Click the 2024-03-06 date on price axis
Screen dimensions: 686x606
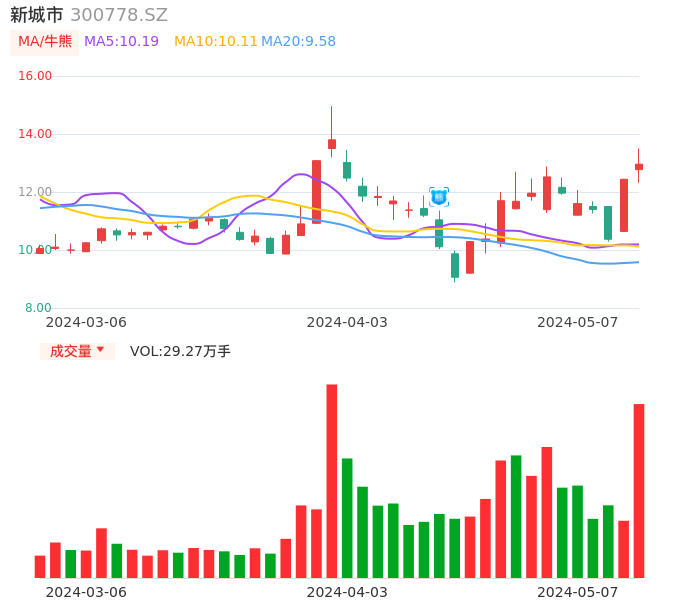pos(86,322)
